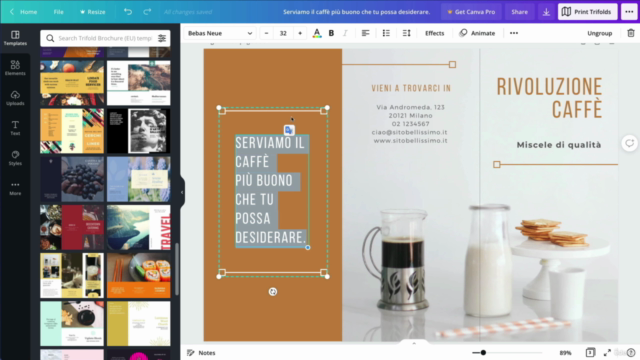Open the text color picker

(317, 33)
